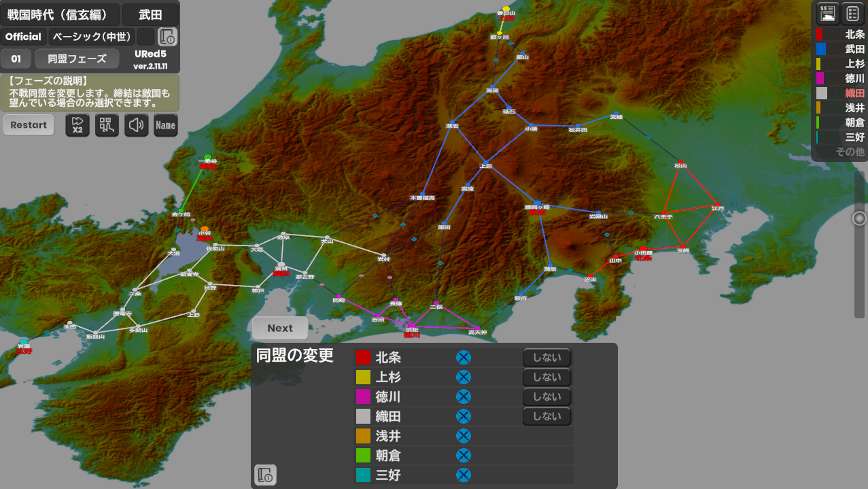Open the list view icon at top right
Image resolution: width=868 pixels, height=489 pixels.
852,13
